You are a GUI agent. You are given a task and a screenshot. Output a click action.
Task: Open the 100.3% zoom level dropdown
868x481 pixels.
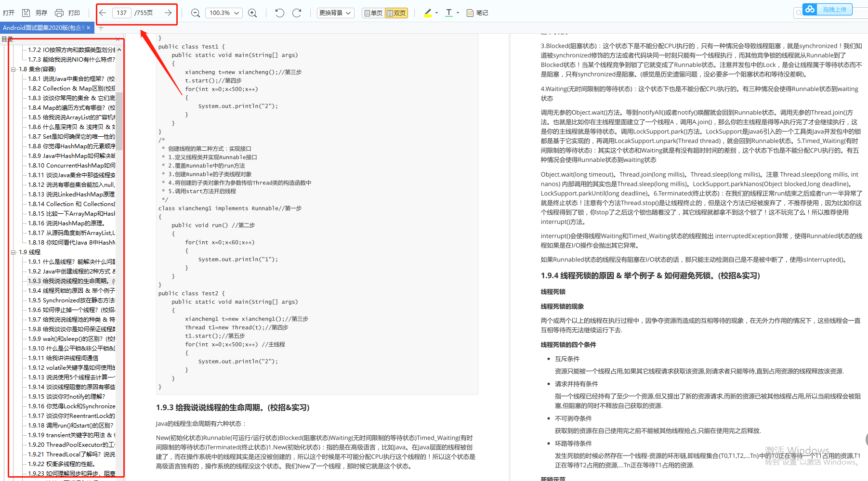224,13
